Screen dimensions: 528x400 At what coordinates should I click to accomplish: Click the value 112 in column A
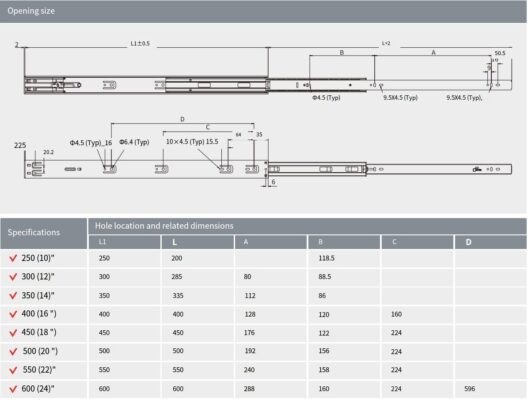[250, 296]
